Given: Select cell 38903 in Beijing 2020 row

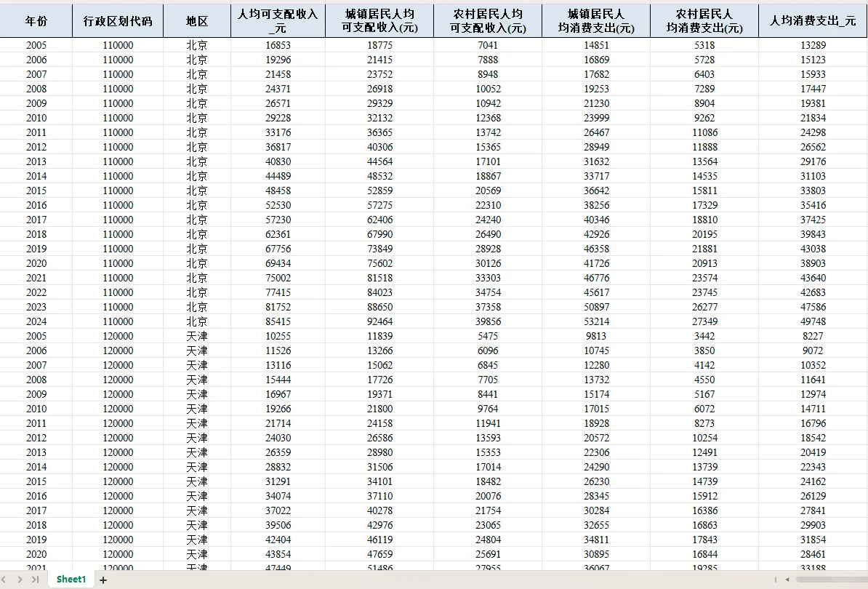Looking at the screenshot, I should coord(813,263).
